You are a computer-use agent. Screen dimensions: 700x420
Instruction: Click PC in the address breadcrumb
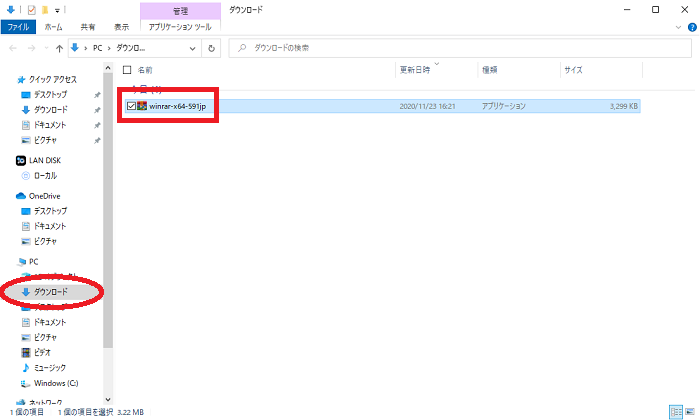[97, 48]
